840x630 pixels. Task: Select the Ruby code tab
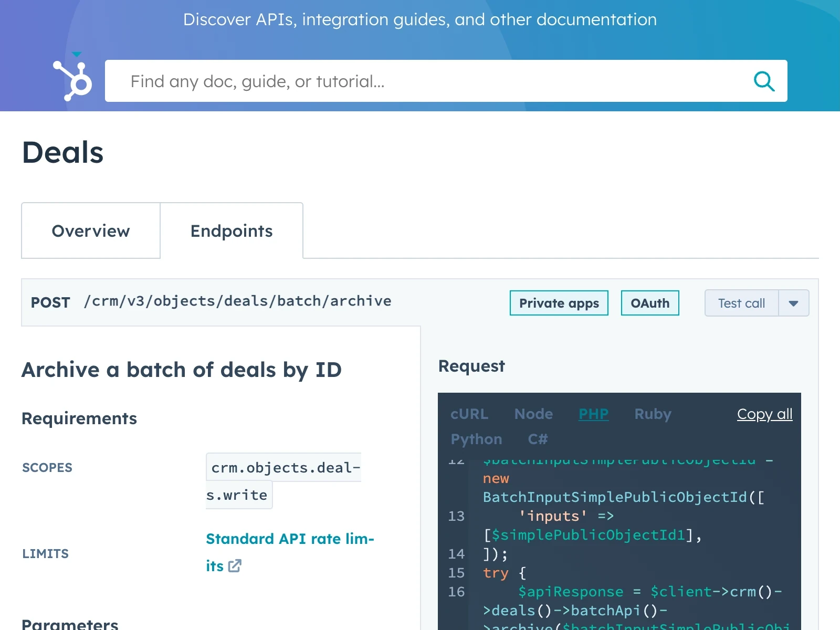653,414
